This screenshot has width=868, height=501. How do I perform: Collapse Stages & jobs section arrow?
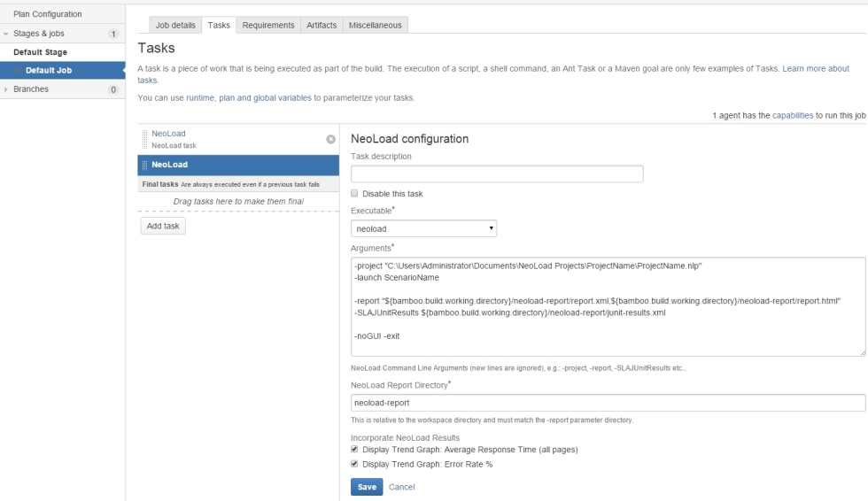click(x=6, y=34)
